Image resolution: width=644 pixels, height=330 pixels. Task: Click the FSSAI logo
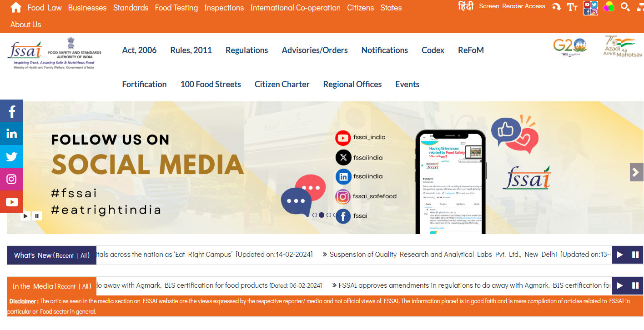pos(55,54)
